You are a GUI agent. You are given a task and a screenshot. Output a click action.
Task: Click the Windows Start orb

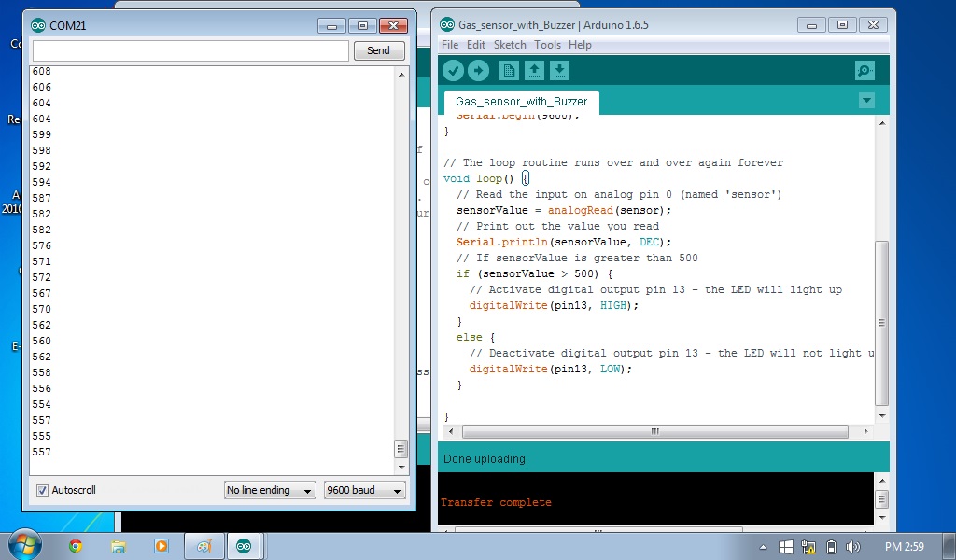[24, 545]
